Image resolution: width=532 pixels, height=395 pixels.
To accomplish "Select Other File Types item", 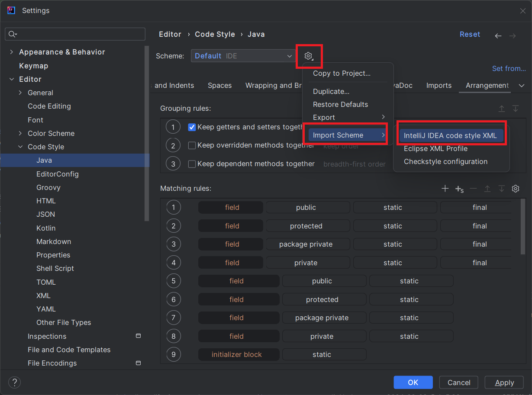I will [64, 322].
